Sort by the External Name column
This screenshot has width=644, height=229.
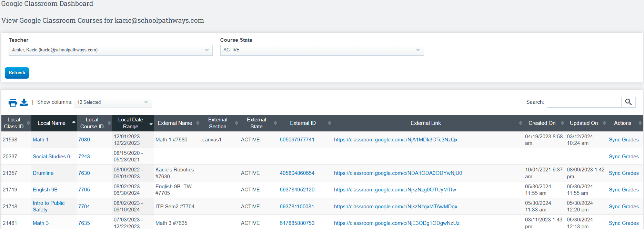pyautogui.click(x=177, y=123)
